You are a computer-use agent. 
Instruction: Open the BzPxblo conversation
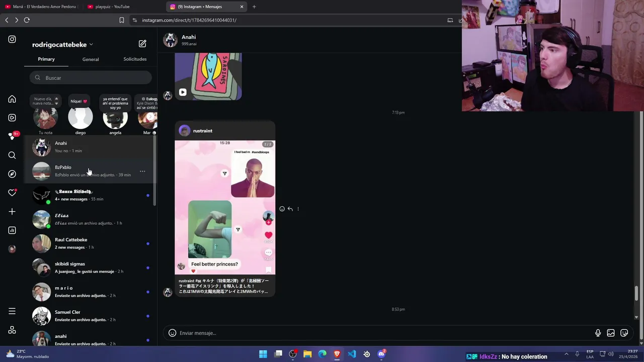[91, 171]
